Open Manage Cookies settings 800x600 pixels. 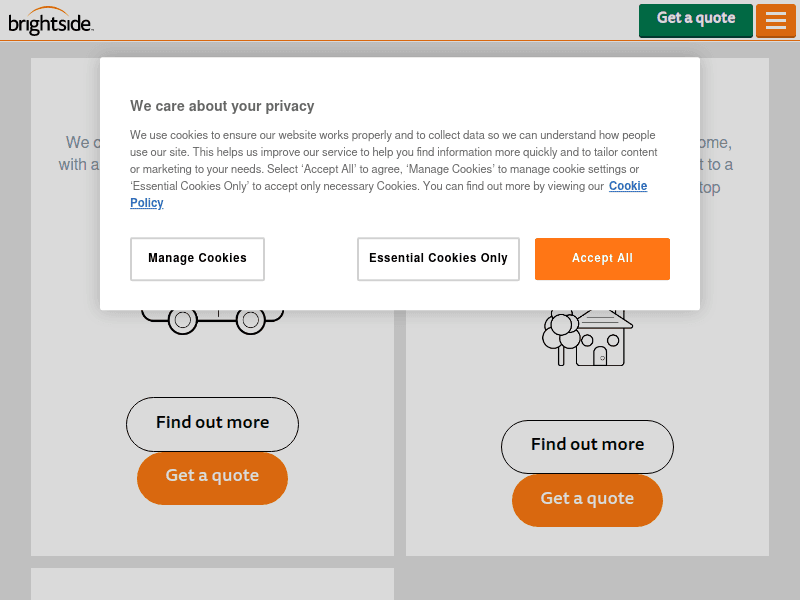click(x=197, y=259)
